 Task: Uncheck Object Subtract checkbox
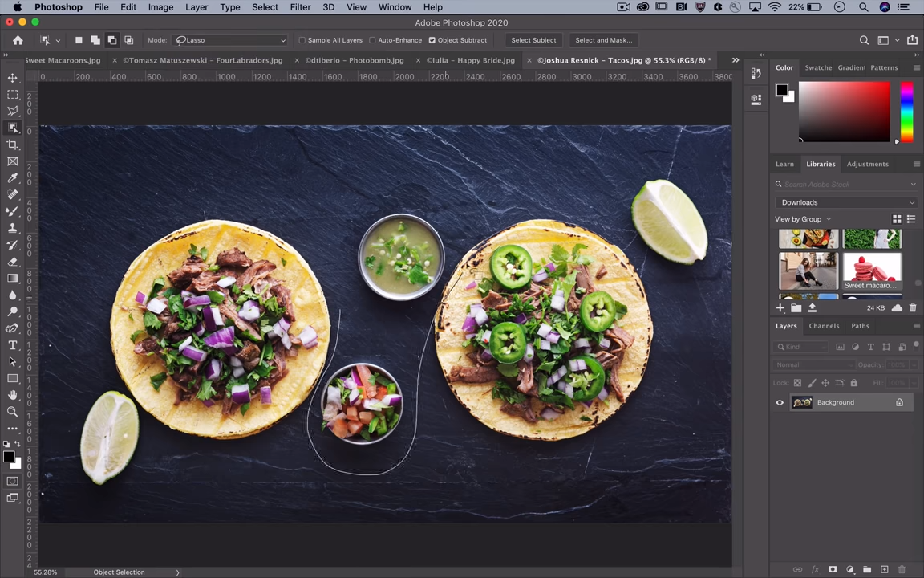432,40
